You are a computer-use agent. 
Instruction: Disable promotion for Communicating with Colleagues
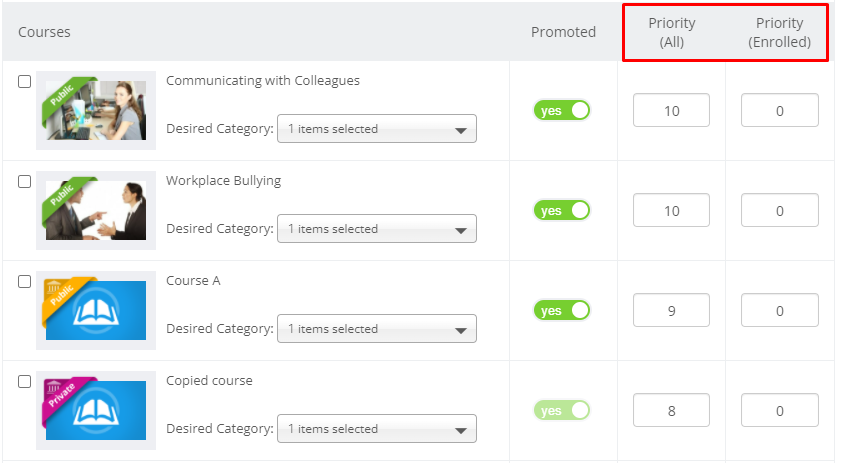pyautogui.click(x=562, y=110)
